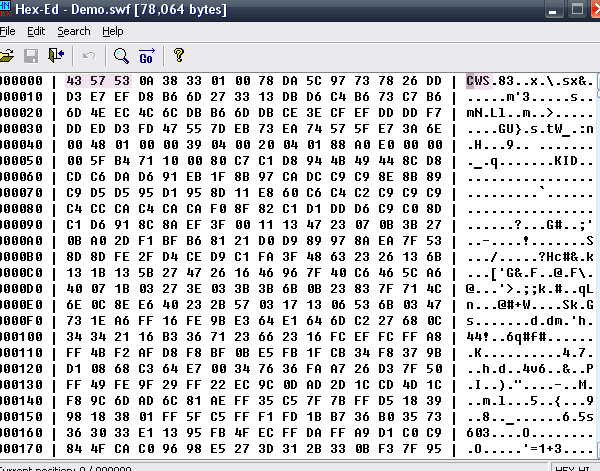The width and height of the screenshot is (600, 471).
Task: Click the Exit door icon in toolbar
Action: (56, 55)
